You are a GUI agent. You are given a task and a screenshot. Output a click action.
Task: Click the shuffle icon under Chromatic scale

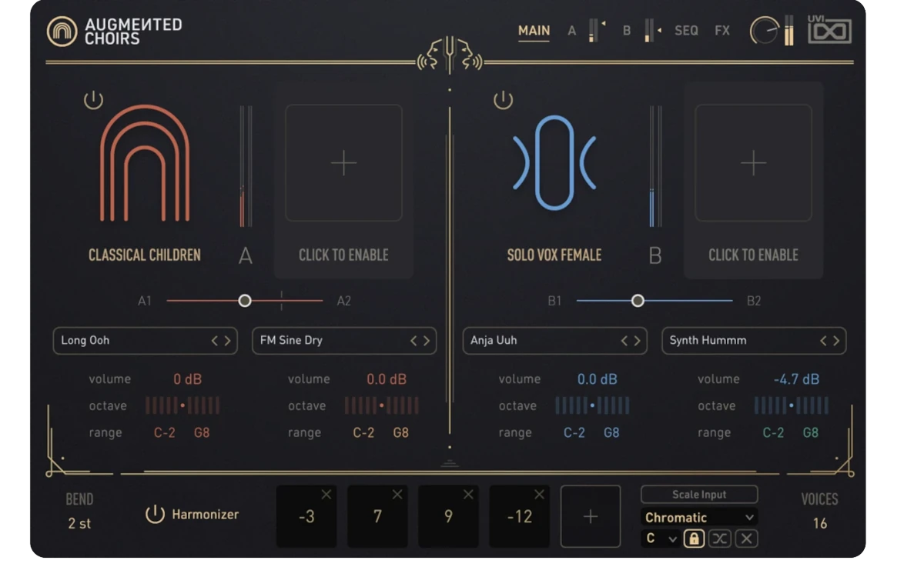pyautogui.click(x=719, y=539)
